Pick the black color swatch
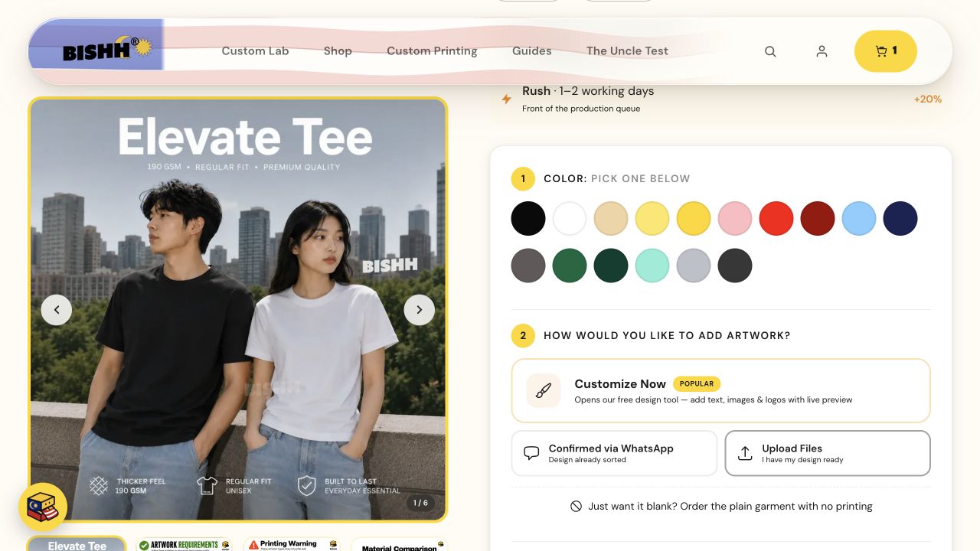980x551 pixels. click(528, 218)
